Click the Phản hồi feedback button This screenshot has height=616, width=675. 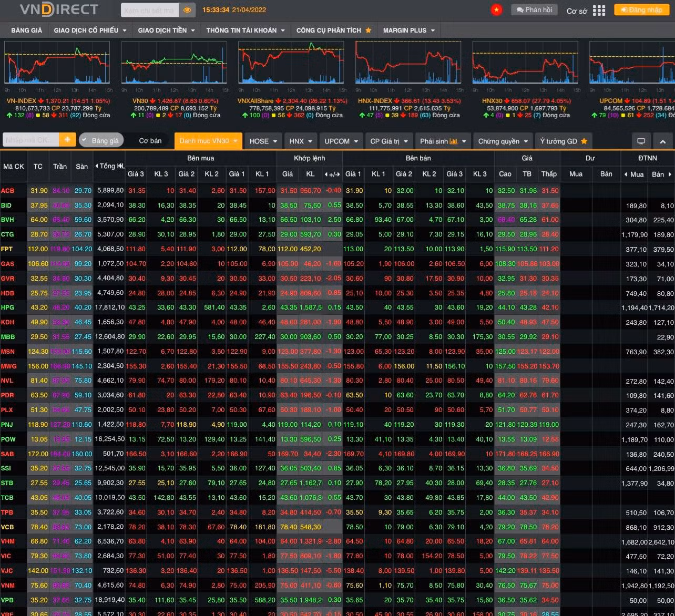(x=534, y=10)
